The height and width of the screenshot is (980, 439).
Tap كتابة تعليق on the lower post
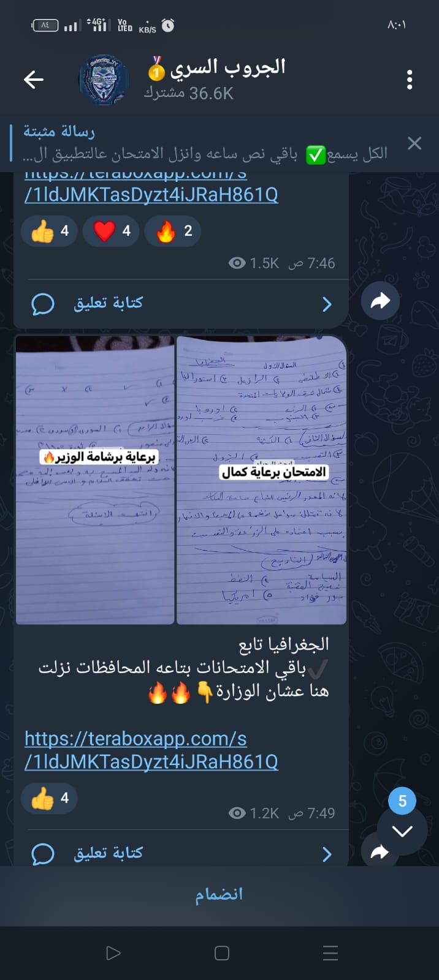(x=109, y=853)
